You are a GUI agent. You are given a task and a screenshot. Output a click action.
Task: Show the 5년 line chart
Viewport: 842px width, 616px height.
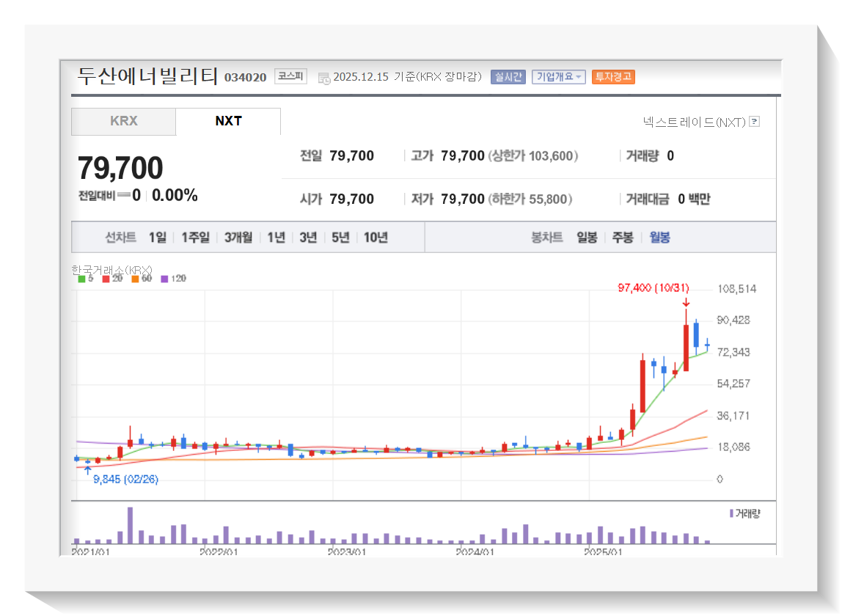pos(340,238)
